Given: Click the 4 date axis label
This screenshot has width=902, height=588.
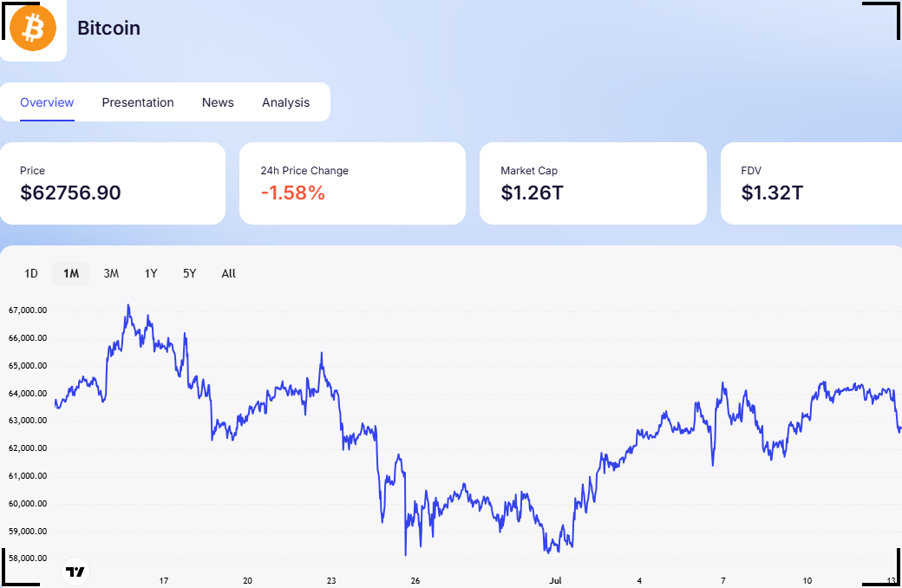Looking at the screenshot, I should [639, 580].
